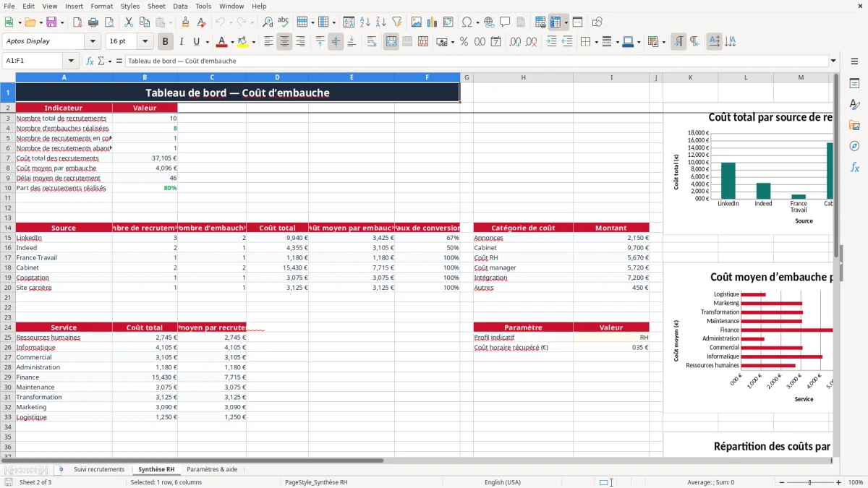Toggle Wrap Text button

pos(371,42)
